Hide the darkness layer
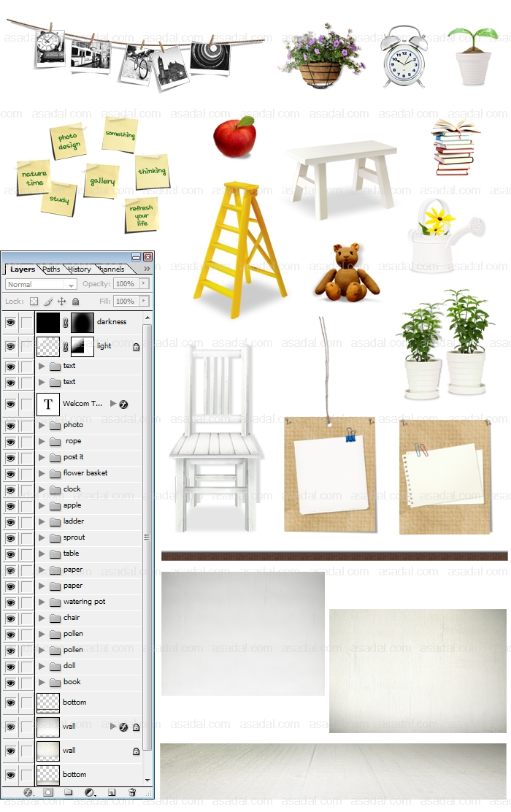 click(x=10, y=322)
